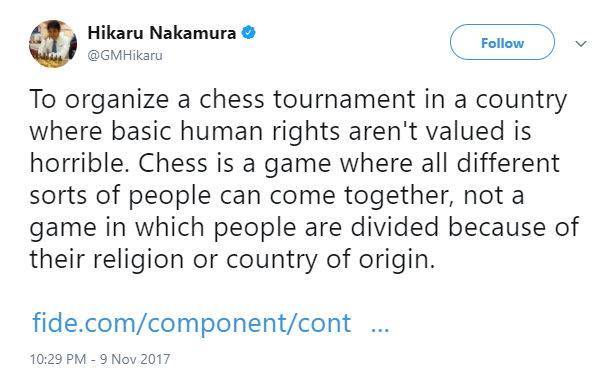The height and width of the screenshot is (375, 616).
Task: Click the tweet line starting "To organize"
Action: tap(298, 99)
